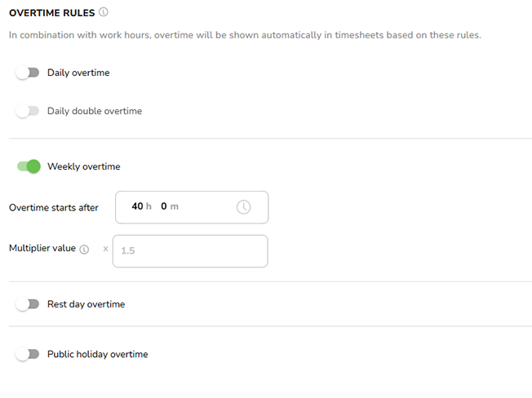
Task: Click info icon beside Overtime Rules heading
Action: pos(104,12)
